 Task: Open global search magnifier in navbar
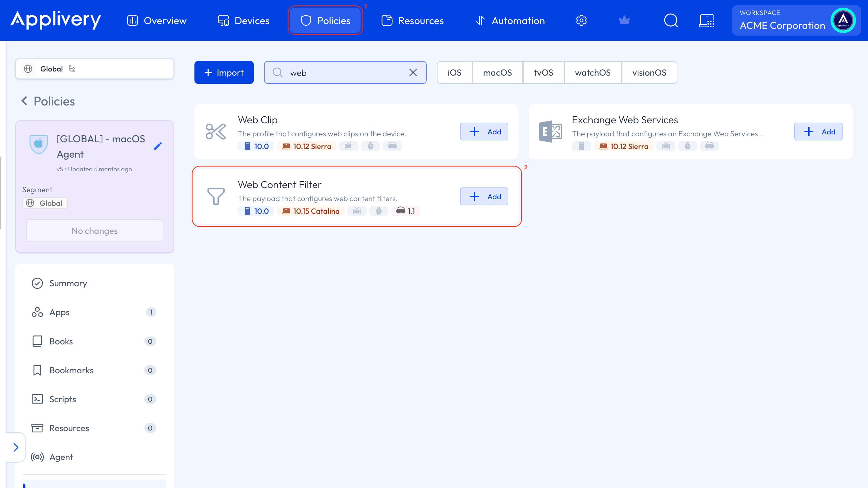[x=671, y=21]
